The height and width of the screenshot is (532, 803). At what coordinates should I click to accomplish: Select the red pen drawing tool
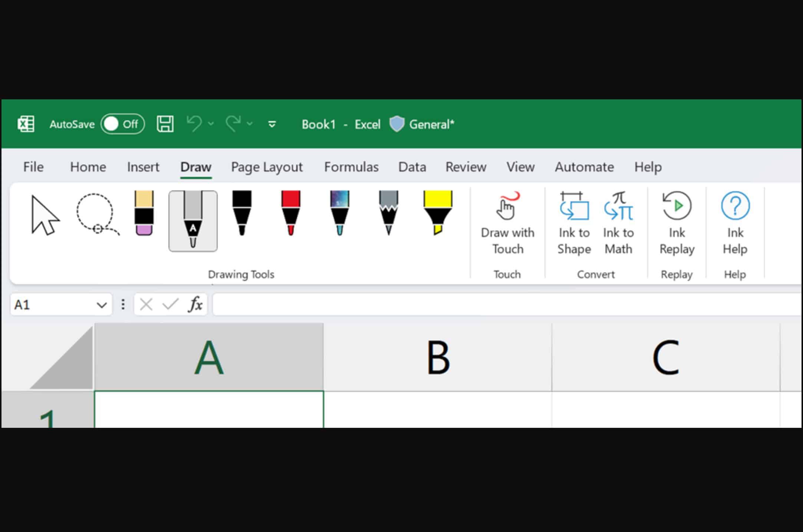point(290,217)
